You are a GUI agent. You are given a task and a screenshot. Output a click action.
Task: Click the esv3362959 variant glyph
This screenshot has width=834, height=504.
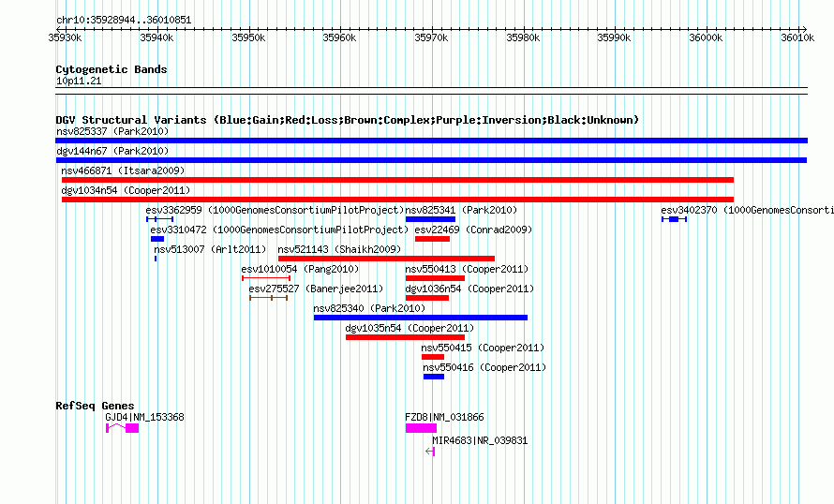pos(159,219)
